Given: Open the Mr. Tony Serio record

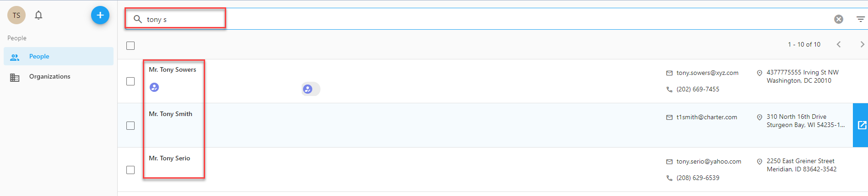Looking at the screenshot, I should tap(169, 158).
